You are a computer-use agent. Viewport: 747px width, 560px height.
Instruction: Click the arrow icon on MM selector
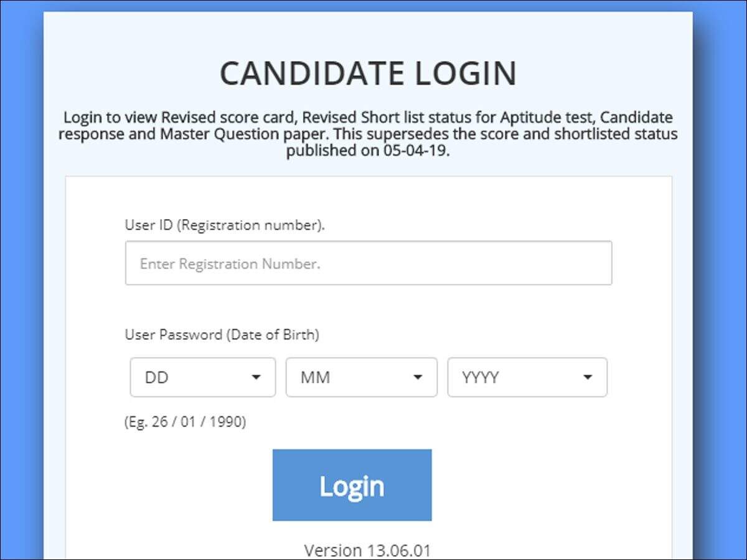(x=418, y=377)
